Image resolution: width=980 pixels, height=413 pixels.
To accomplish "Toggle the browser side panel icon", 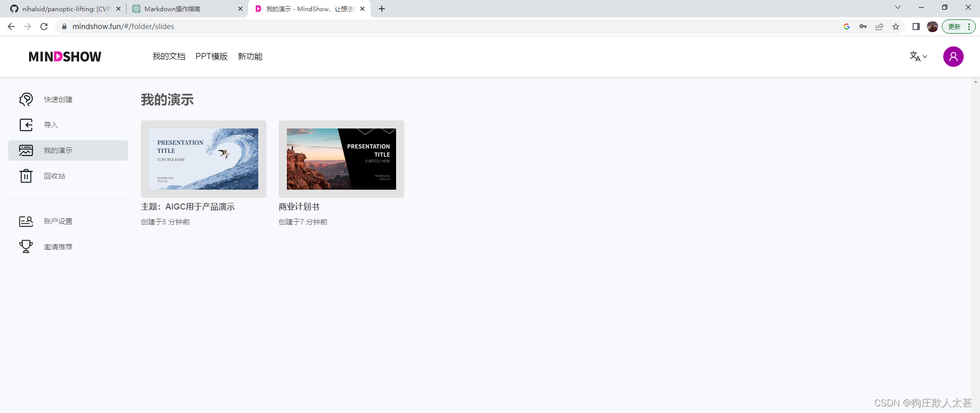I will click(x=916, y=27).
